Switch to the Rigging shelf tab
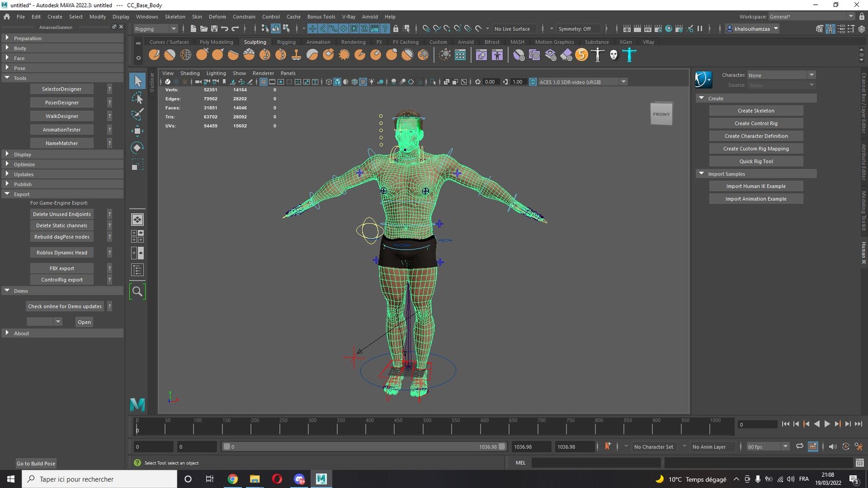The image size is (868, 488). (286, 42)
